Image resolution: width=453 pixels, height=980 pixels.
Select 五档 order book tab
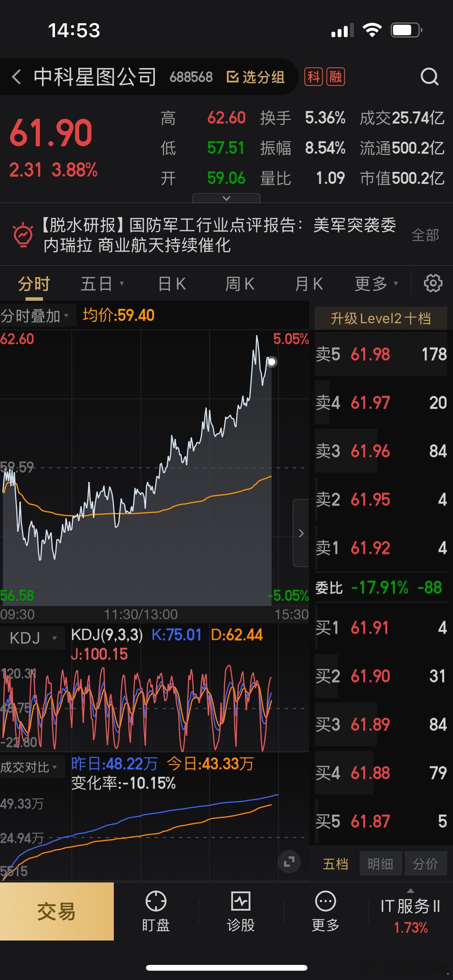coord(335,863)
